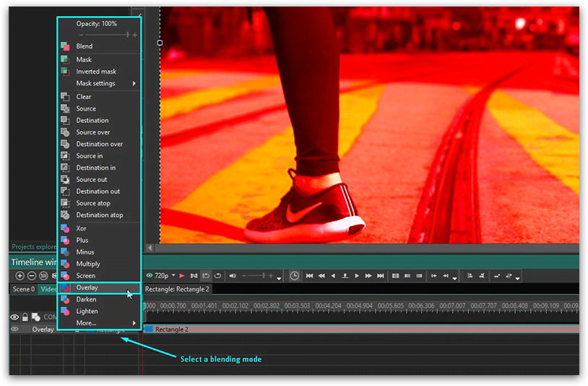Click the replay arrow icon
Screen dimensions: 588x386
pos(218,276)
